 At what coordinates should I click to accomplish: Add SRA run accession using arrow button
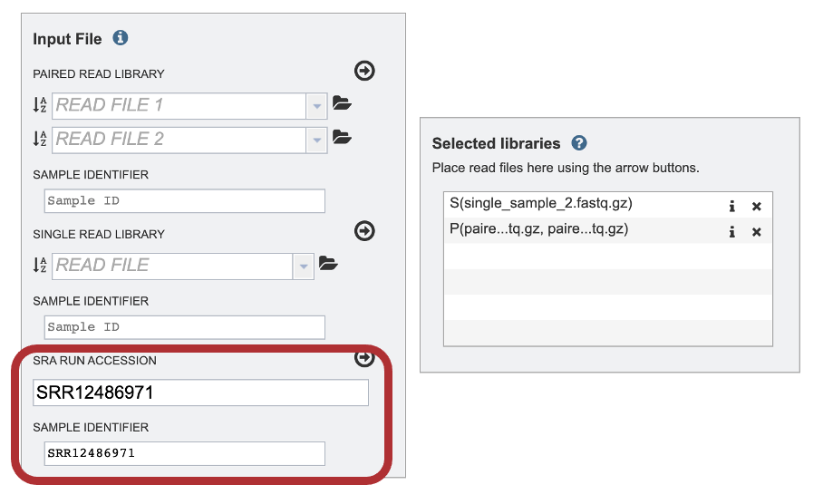coord(364,358)
